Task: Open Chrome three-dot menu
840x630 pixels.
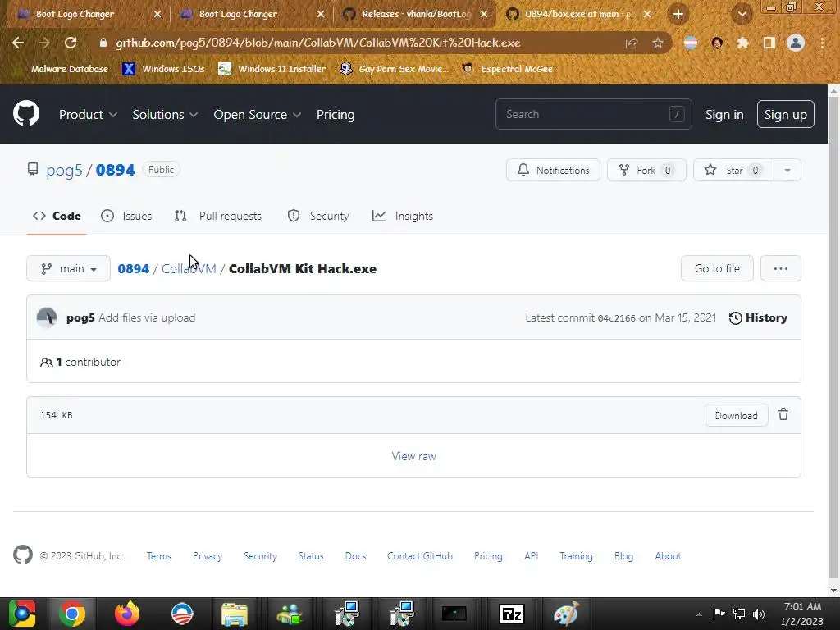Action: (x=822, y=43)
